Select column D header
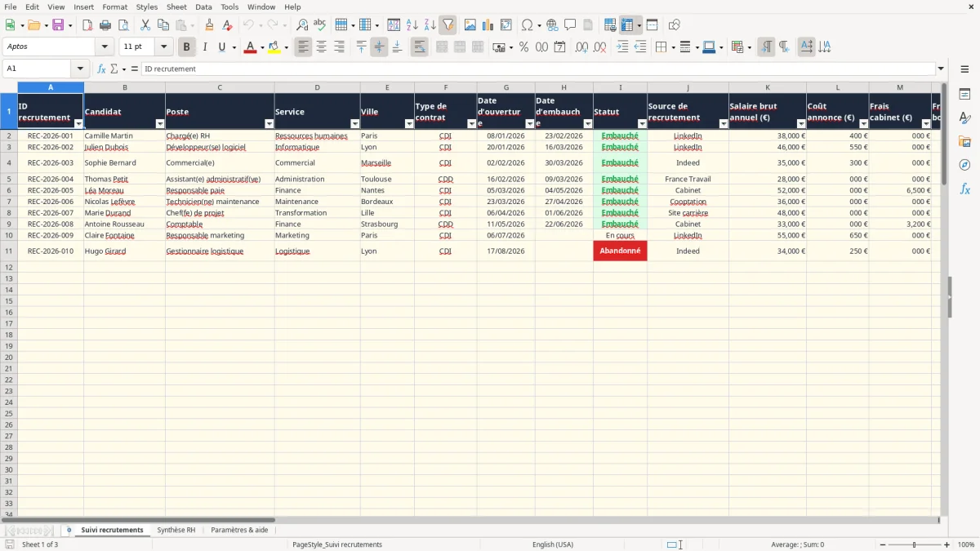This screenshot has height=551, width=980. coord(317,87)
